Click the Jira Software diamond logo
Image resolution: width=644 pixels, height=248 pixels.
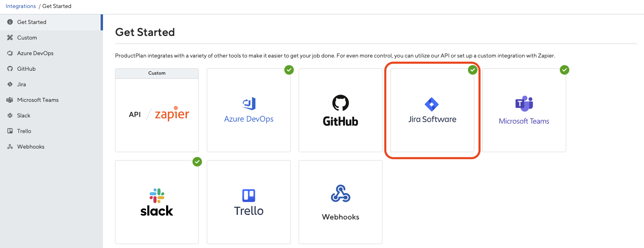tap(432, 104)
